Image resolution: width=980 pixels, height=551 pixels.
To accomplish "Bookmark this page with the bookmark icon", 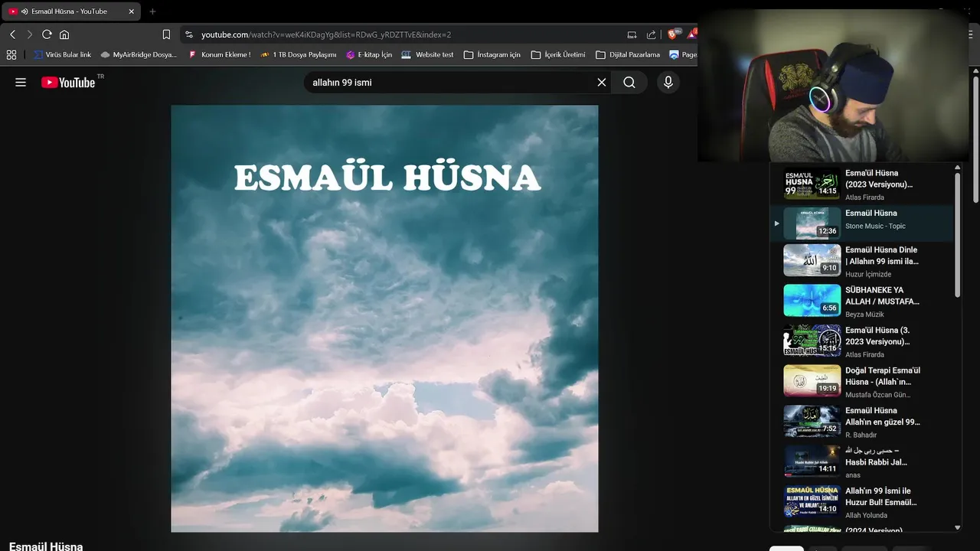I will click(x=166, y=34).
